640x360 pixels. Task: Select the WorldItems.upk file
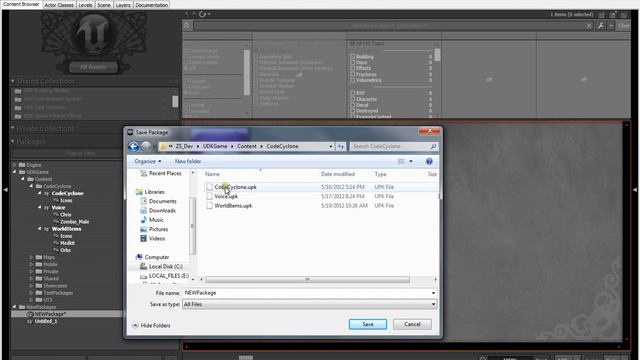[x=233, y=206]
